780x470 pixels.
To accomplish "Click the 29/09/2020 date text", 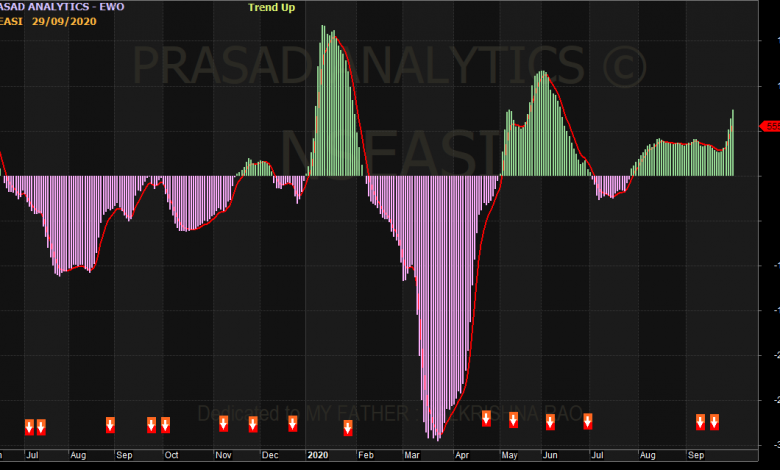I will tap(66, 21).
